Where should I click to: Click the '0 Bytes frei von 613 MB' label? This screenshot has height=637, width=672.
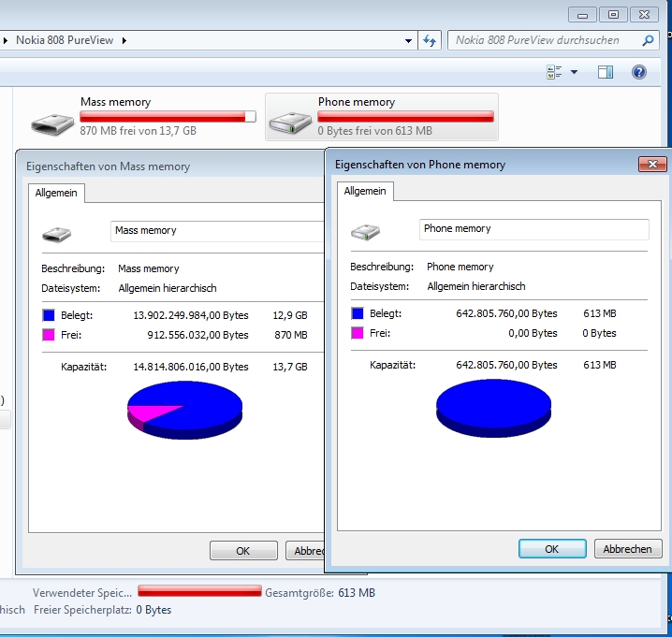coord(375,131)
